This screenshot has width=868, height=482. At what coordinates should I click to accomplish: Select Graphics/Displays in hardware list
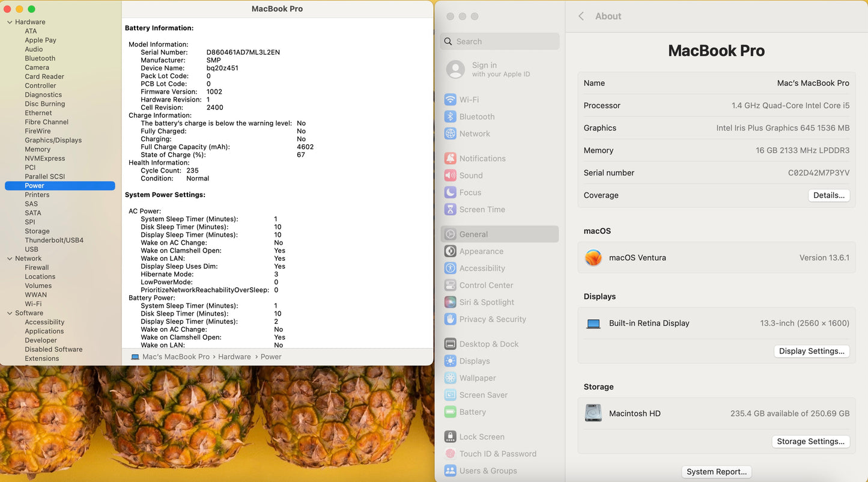click(53, 140)
